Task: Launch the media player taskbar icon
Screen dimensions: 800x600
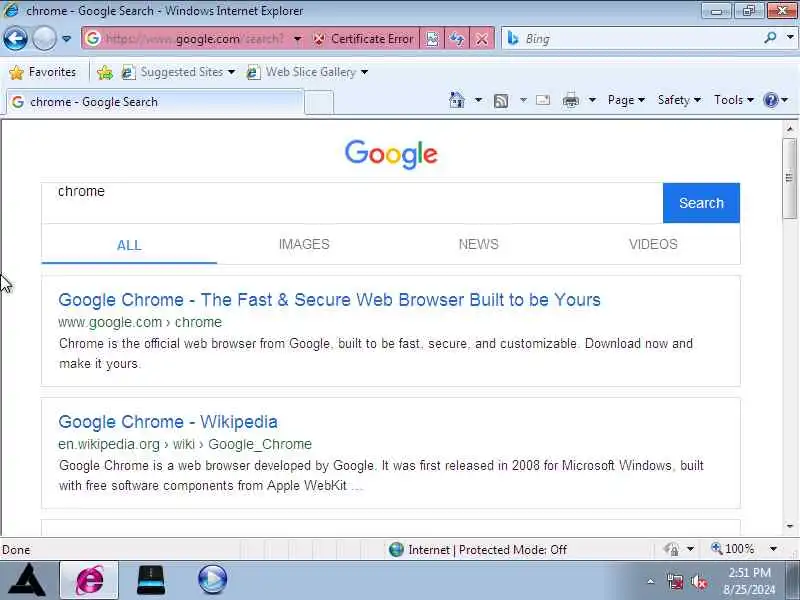Action: tap(212, 580)
